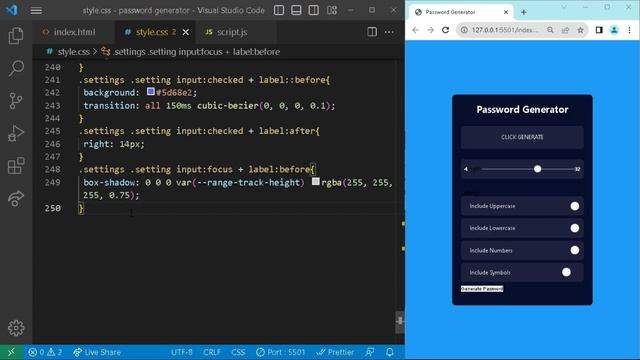Screen dimensions: 640x360
Task: Open the notifications bell
Action: pyautogui.click(x=390, y=352)
